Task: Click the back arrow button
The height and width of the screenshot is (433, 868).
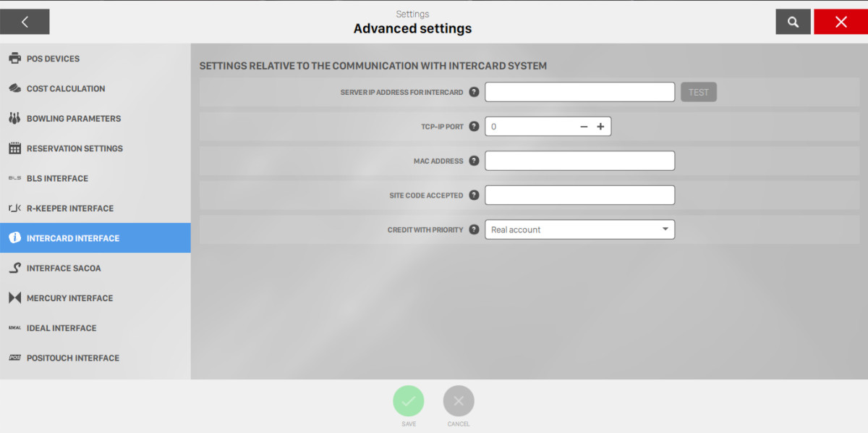Action: point(25,22)
